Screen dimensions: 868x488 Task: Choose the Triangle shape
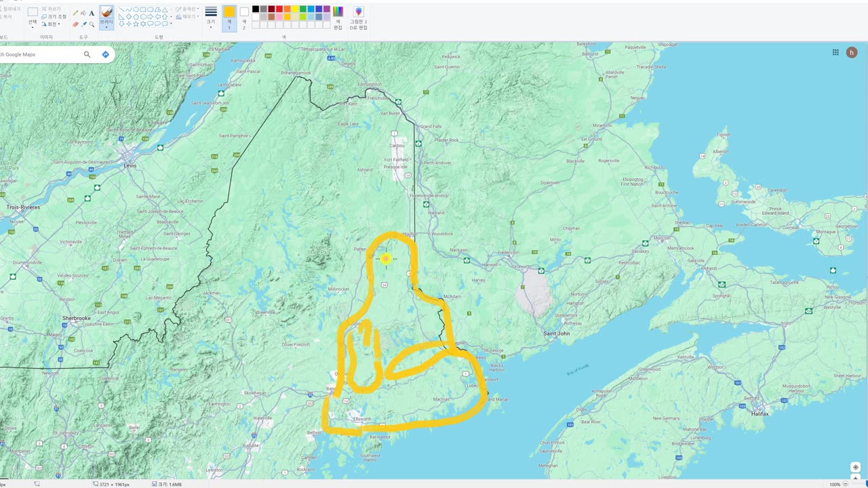tap(165, 9)
